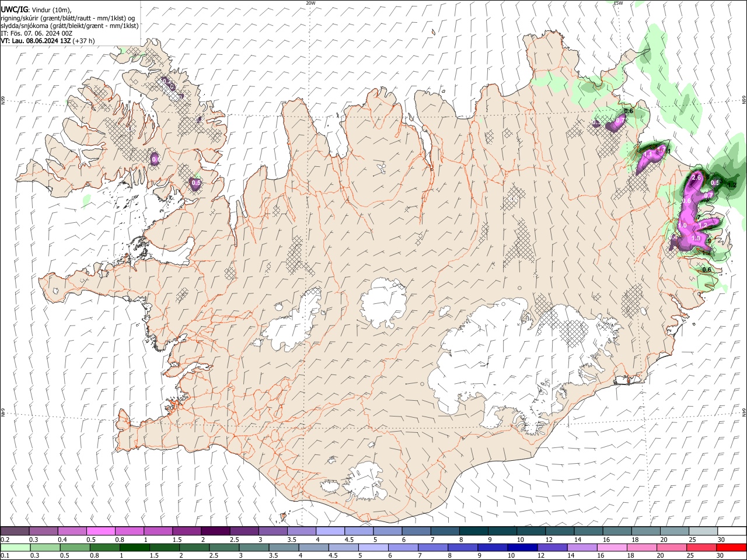Click the 15W longitude label

point(618,3)
